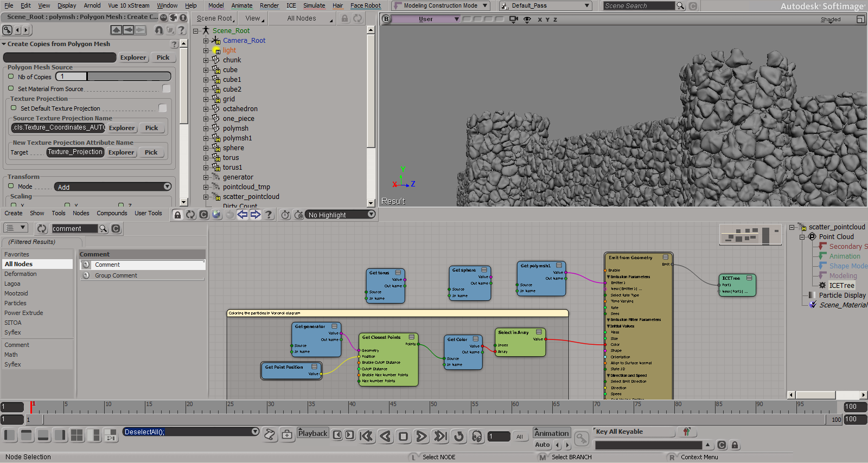868x463 pixels.
Task: Enable Set Material From Source checkbox
Action: tap(166, 88)
